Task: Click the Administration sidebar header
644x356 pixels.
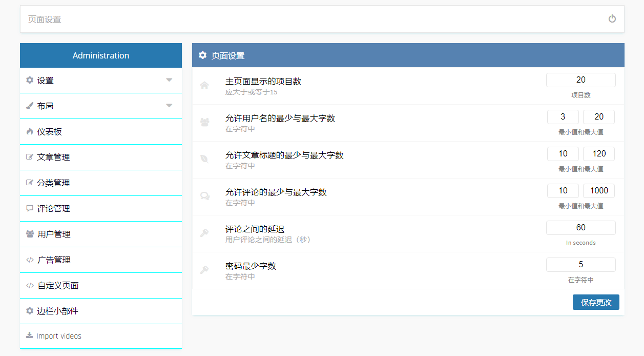Action: coord(101,55)
